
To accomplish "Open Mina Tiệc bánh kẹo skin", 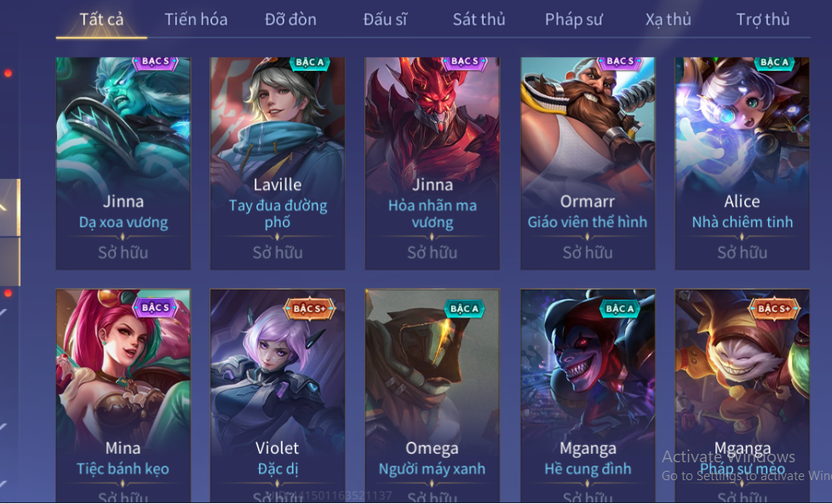I will (x=123, y=396).
